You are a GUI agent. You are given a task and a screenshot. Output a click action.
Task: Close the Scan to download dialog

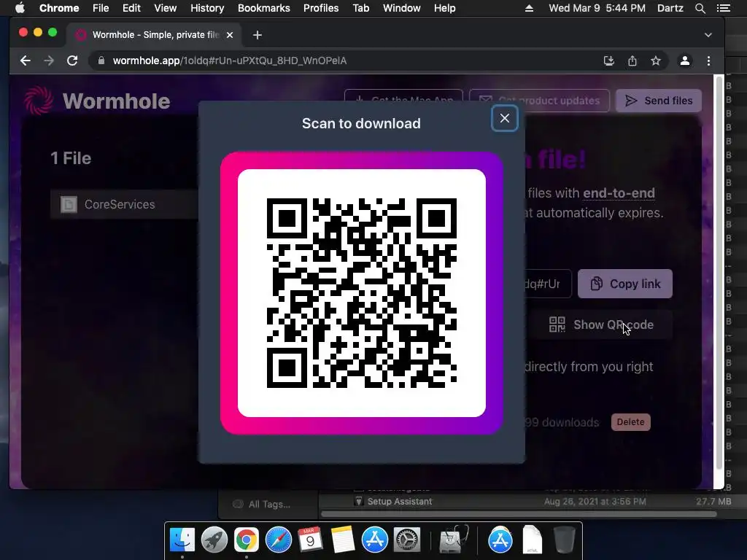[505, 118]
